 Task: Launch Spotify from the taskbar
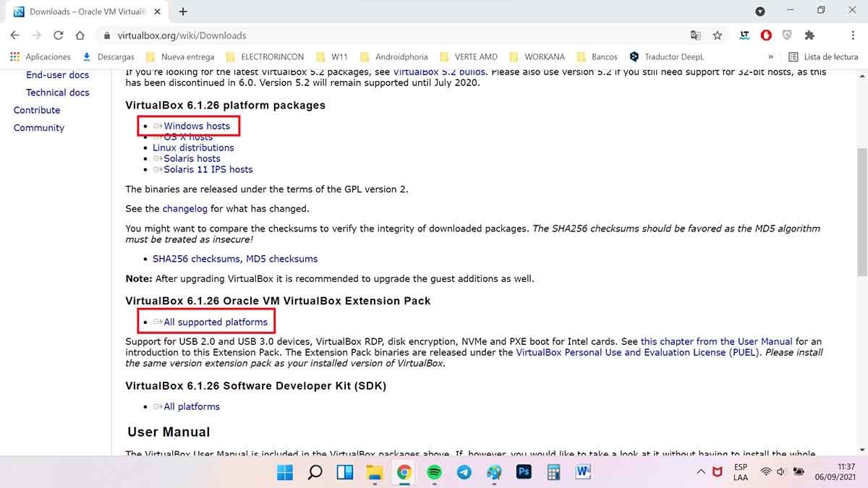(x=434, y=472)
